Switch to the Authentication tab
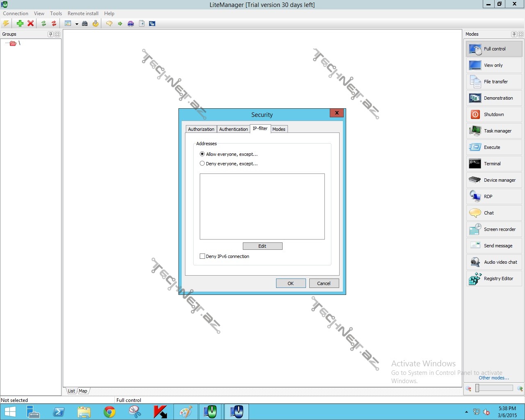Image resolution: width=525 pixels, height=420 pixels. point(233,129)
